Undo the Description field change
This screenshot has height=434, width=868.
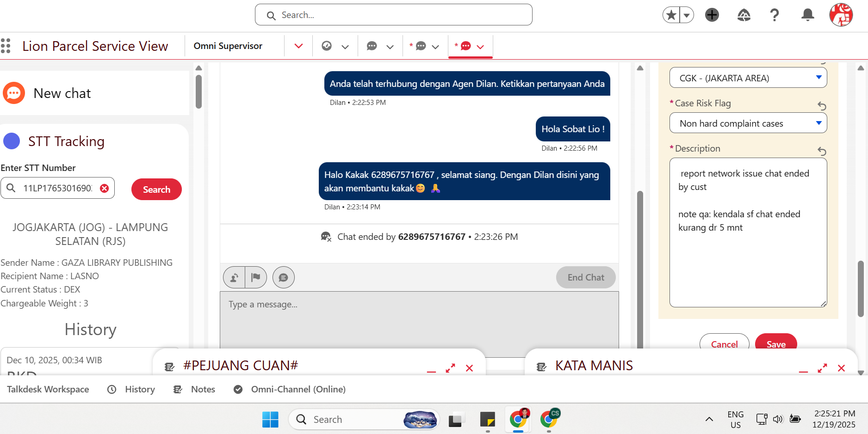click(x=822, y=151)
